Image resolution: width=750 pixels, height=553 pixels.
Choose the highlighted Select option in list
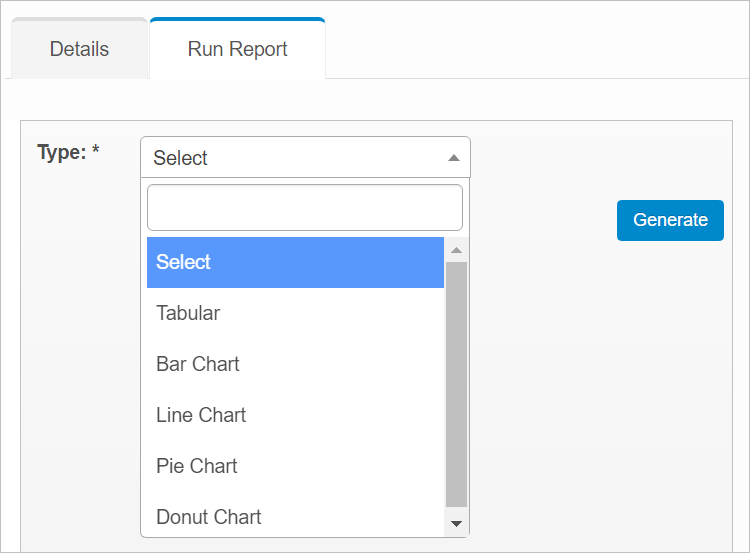point(295,262)
